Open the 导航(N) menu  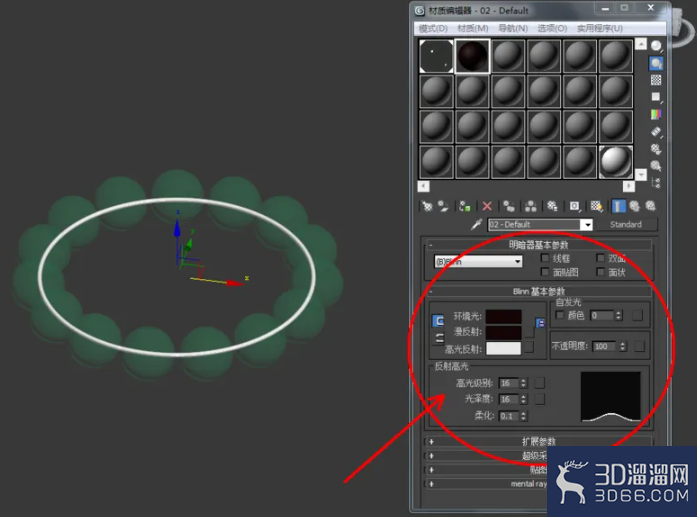click(513, 28)
